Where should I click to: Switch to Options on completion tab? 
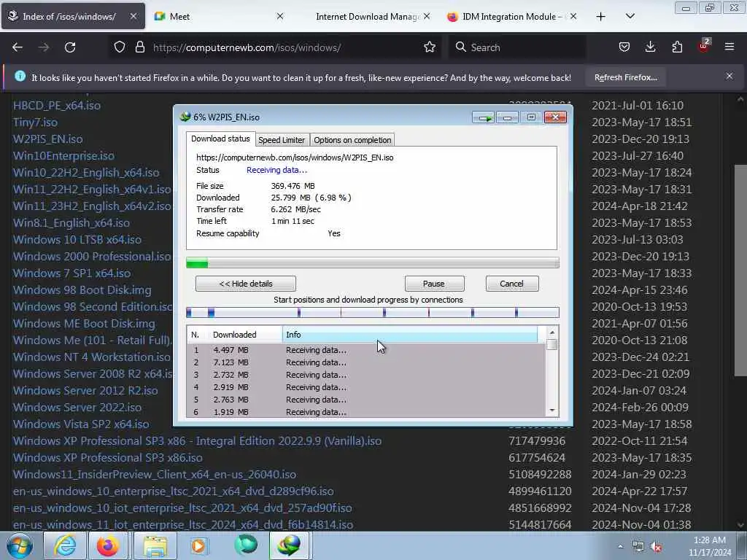(352, 140)
